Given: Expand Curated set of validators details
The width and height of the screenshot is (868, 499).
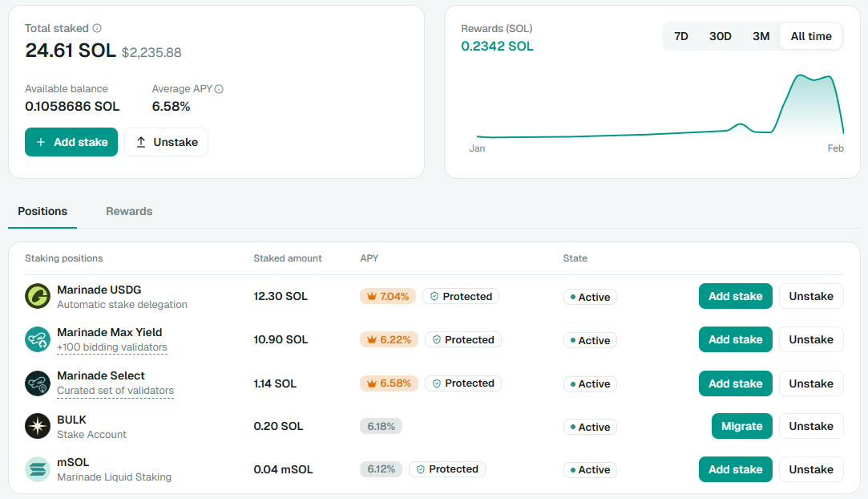Looking at the screenshot, I should (x=115, y=391).
